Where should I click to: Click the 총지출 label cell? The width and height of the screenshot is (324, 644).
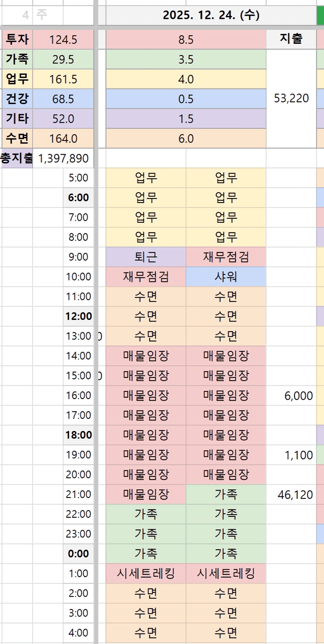point(17,158)
